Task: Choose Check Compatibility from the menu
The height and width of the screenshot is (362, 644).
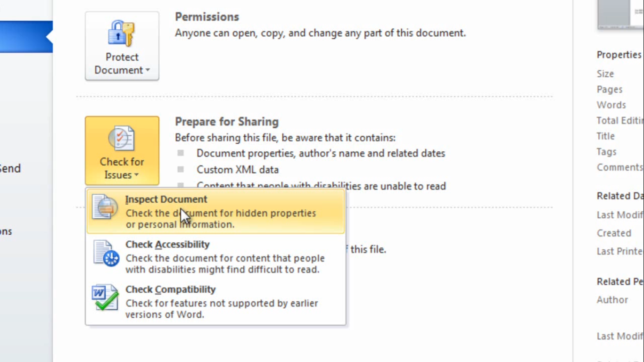Action: [x=216, y=302]
